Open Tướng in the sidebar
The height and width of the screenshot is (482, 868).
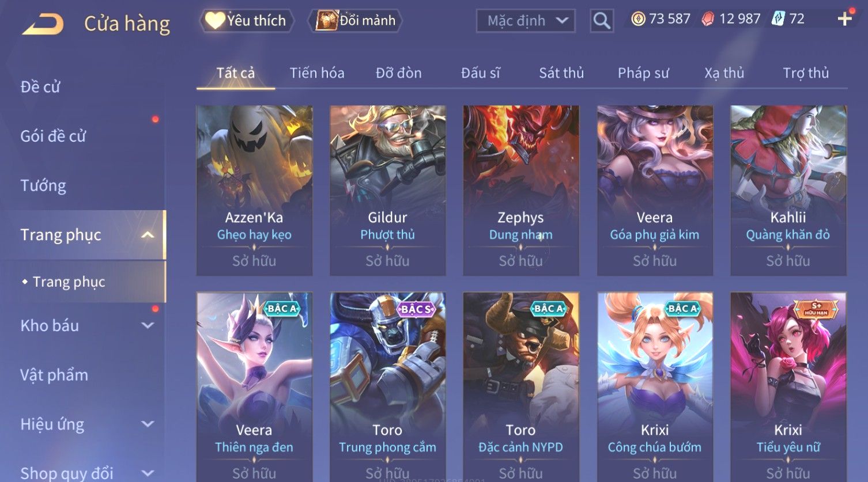[43, 185]
